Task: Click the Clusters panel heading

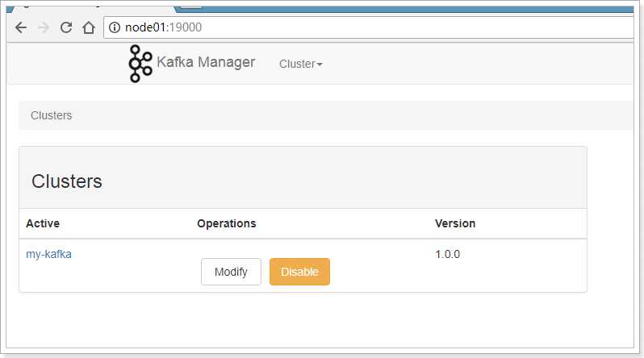Action: pyautogui.click(x=67, y=181)
